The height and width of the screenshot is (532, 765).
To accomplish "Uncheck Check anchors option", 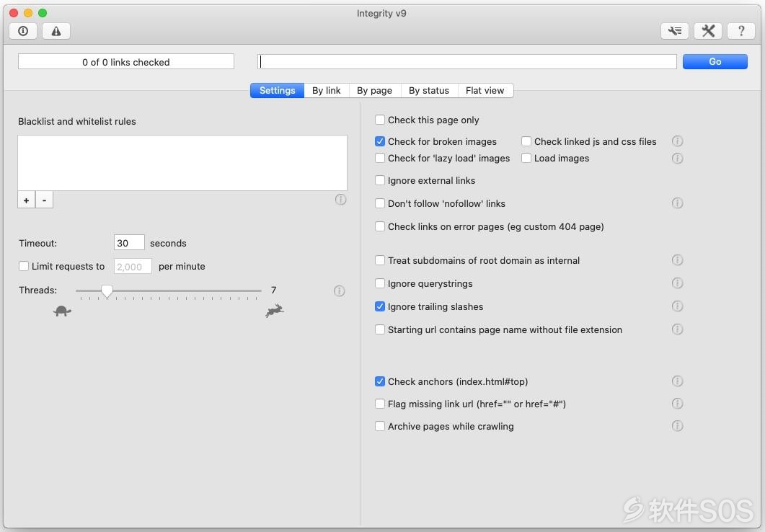I will coord(379,381).
